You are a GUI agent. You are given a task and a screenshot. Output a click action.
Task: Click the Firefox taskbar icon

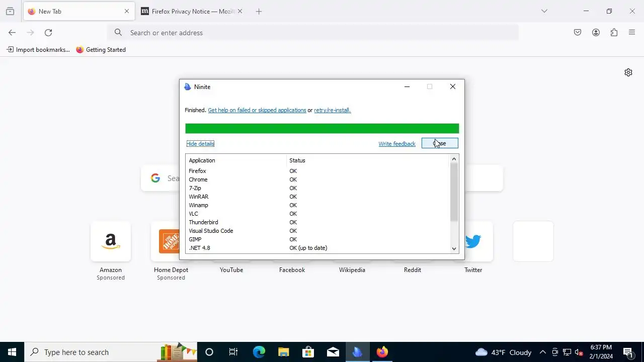[x=382, y=352]
